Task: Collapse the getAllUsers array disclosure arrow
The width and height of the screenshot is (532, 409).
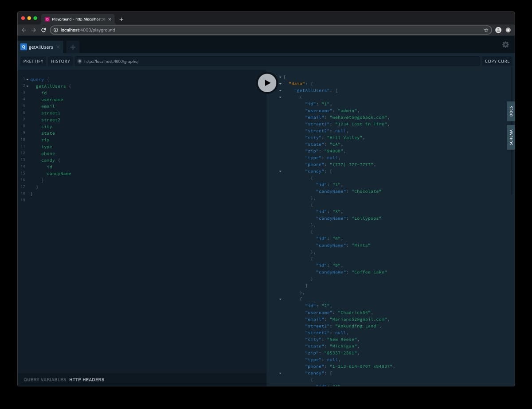Action: tap(280, 90)
